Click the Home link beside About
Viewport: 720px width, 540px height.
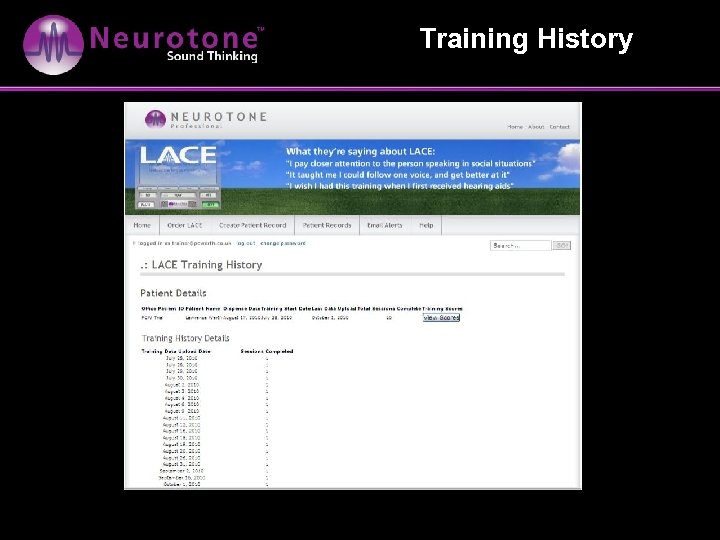click(515, 127)
